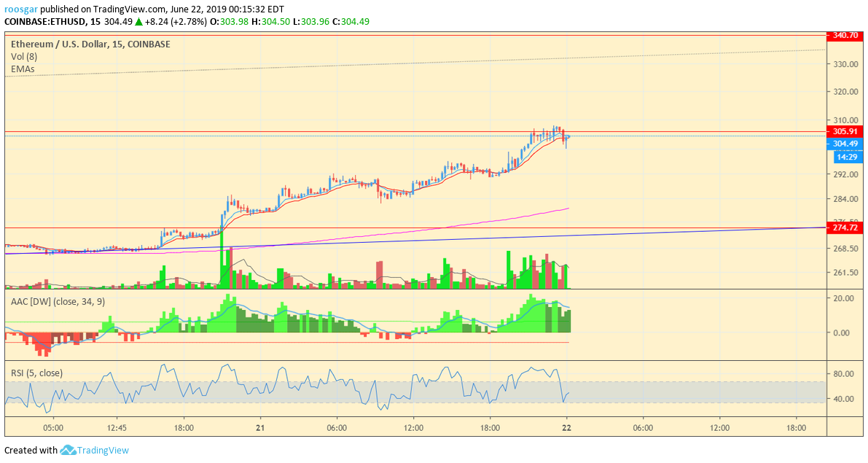The height and width of the screenshot is (463, 868).
Task: Click the 20.00 AAC axis value
Action: [844, 298]
